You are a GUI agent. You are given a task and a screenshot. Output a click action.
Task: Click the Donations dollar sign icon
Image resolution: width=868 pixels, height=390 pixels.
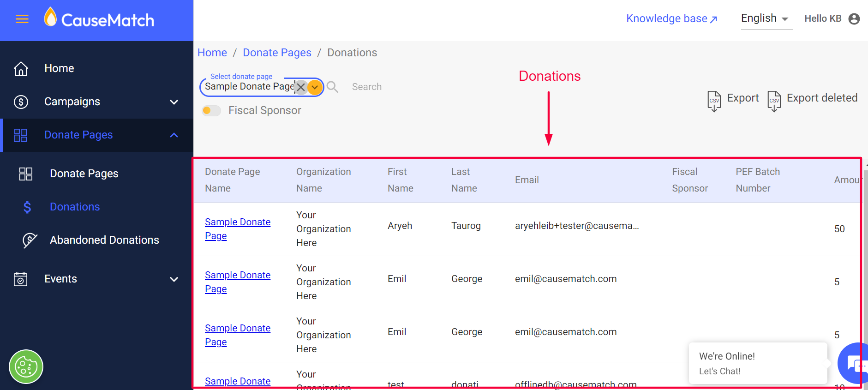(27, 207)
